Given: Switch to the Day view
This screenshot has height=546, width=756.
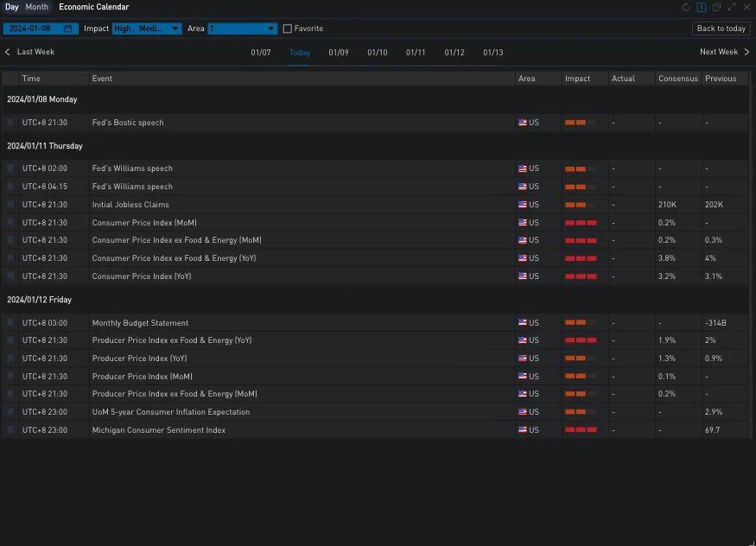Looking at the screenshot, I should 12,7.
